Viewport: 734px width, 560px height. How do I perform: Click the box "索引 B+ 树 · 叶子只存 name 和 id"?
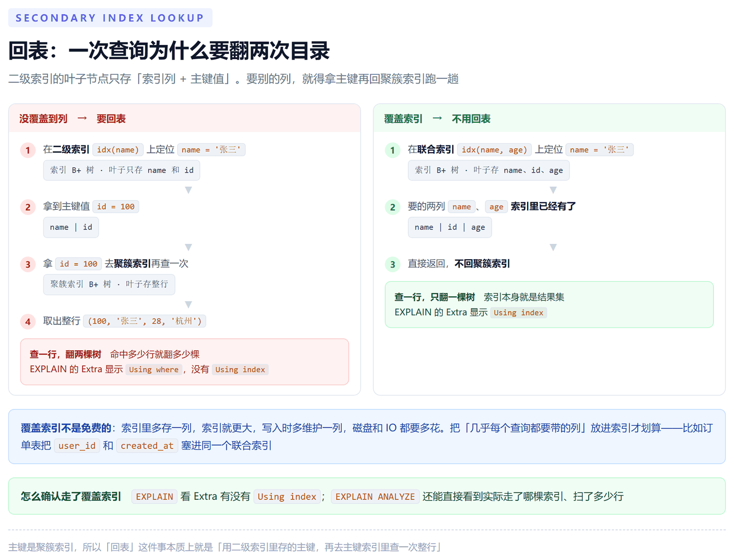point(122,170)
